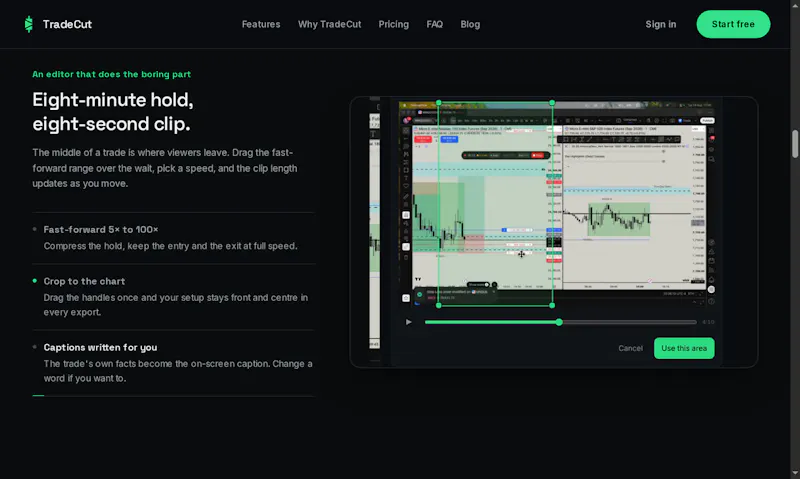Click the unplayed part of the progress track

click(628, 322)
